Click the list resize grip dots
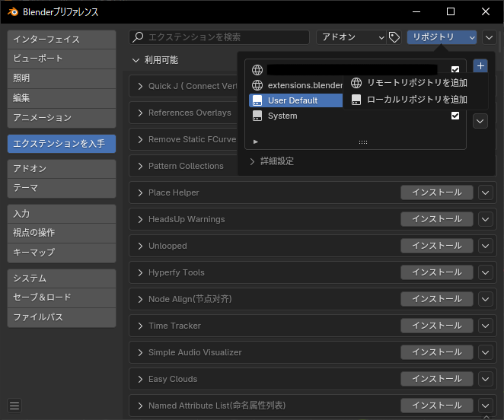The height and width of the screenshot is (420, 504). click(x=363, y=142)
